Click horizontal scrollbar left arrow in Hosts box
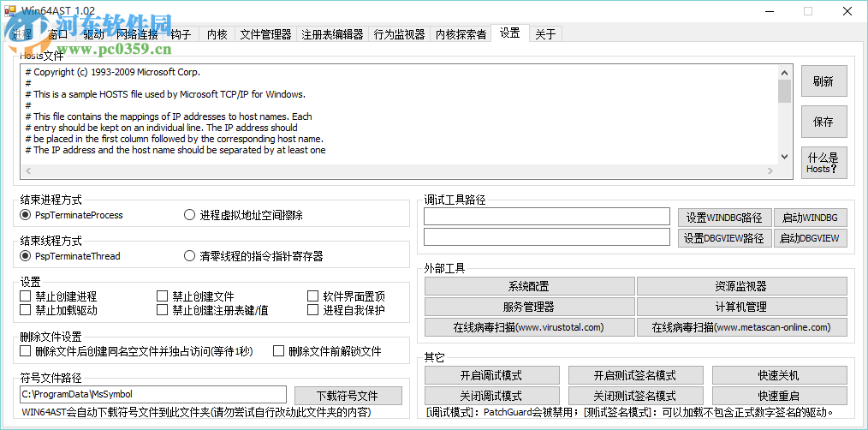The image size is (868, 430). 29,171
